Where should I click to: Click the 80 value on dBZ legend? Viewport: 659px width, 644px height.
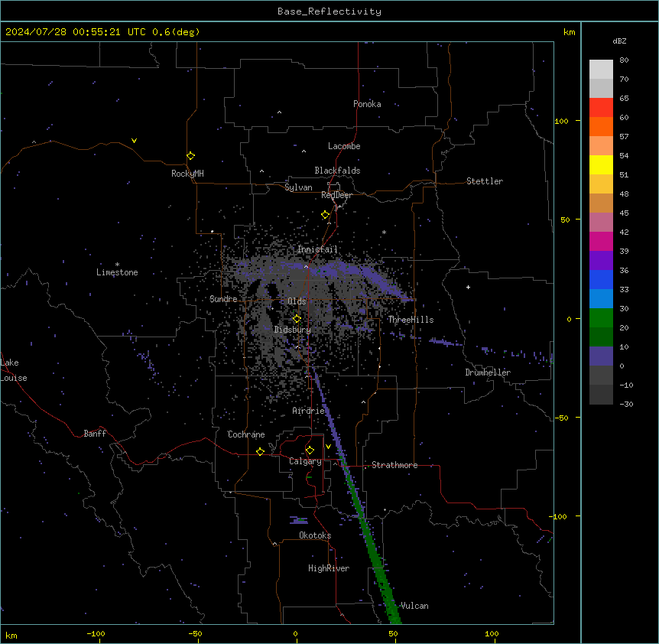624,60
